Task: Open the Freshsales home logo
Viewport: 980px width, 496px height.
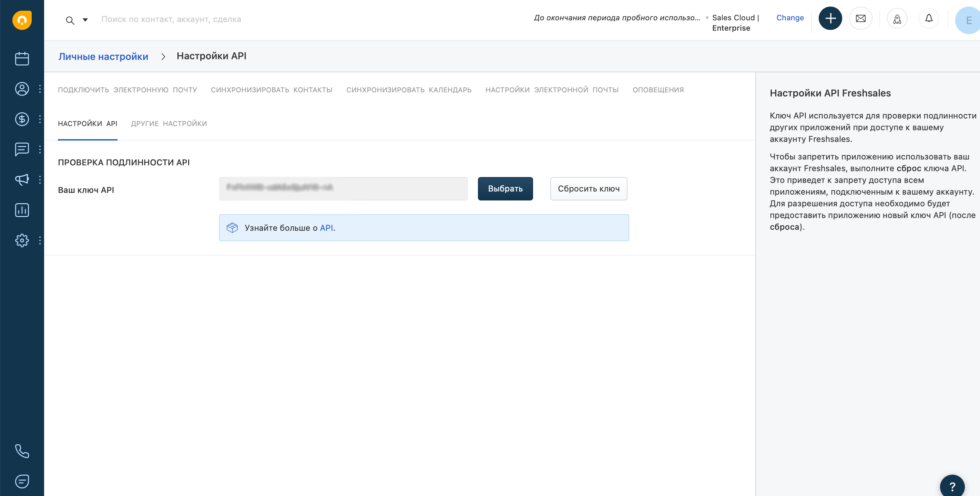Action: pos(22,20)
